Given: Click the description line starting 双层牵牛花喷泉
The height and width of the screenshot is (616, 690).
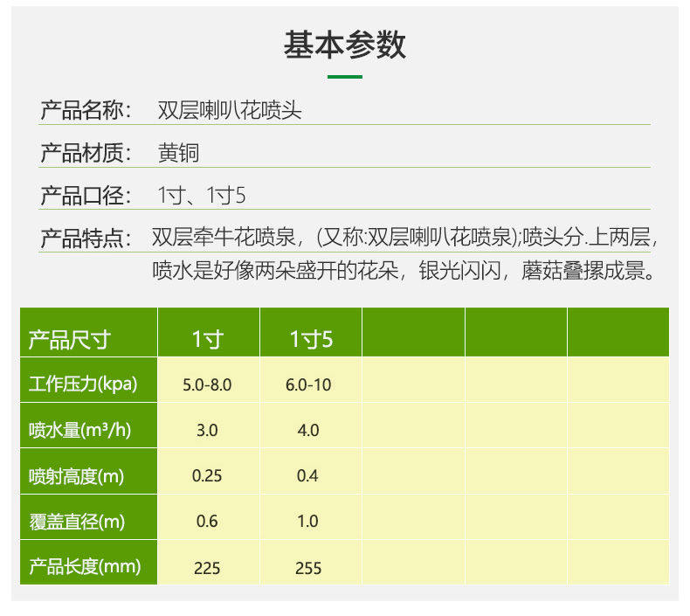Looking at the screenshot, I should click(404, 238).
